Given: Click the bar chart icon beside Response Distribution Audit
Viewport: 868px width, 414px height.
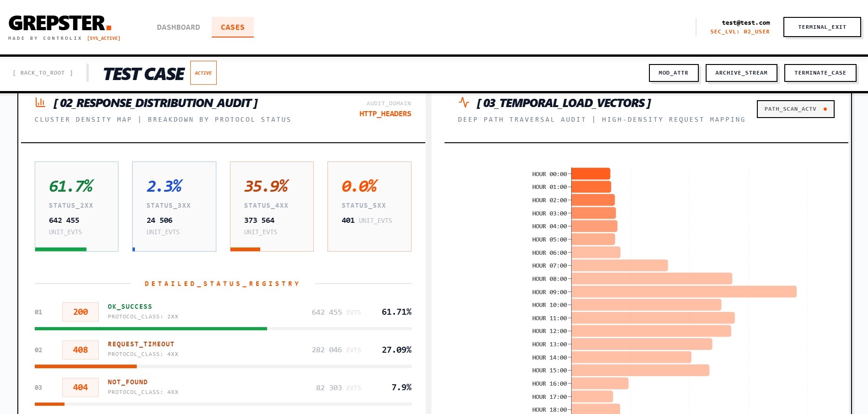Looking at the screenshot, I should tap(40, 102).
